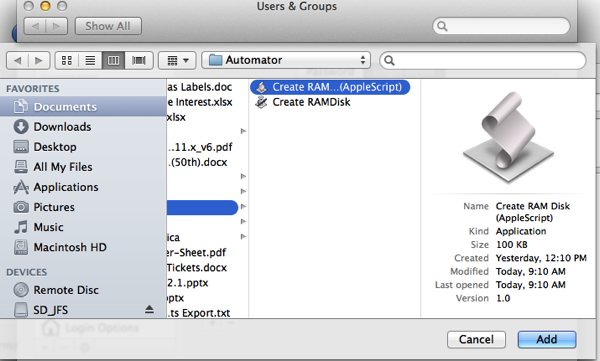The width and height of the screenshot is (600, 361).
Task: Click the Pictures camera icon in sidebar
Action: coord(21,207)
